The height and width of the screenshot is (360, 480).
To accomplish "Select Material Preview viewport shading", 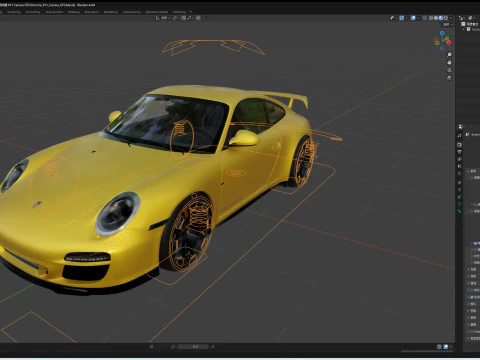I will tap(441, 18).
